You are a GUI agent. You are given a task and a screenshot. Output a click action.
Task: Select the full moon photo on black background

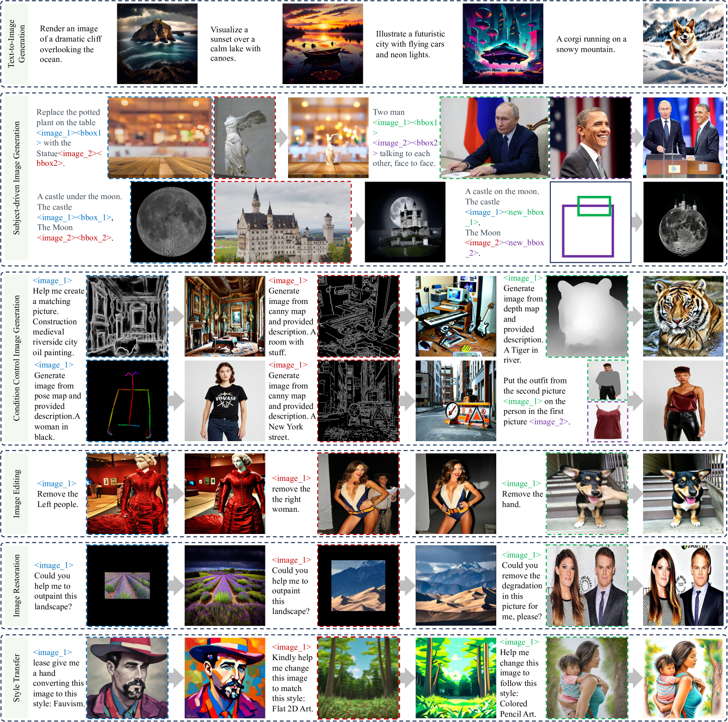[172, 222]
